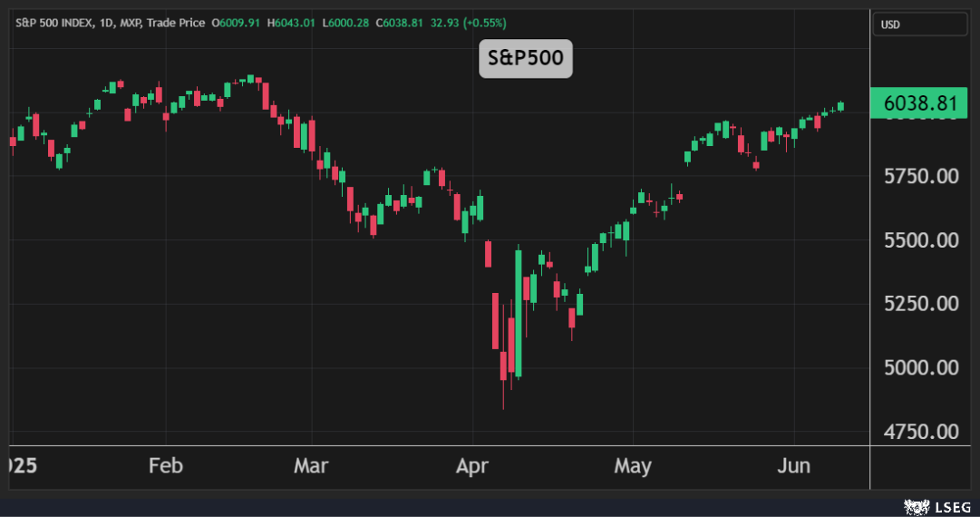Screen dimensions: 980x517
Task: Click the latest green candlestick in June
Action: click(841, 106)
